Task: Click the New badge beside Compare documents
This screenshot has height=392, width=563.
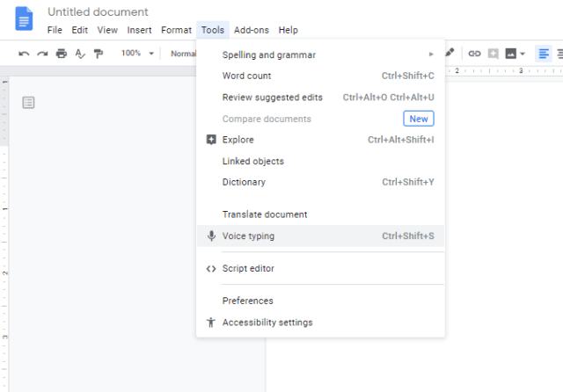Action: [x=419, y=119]
